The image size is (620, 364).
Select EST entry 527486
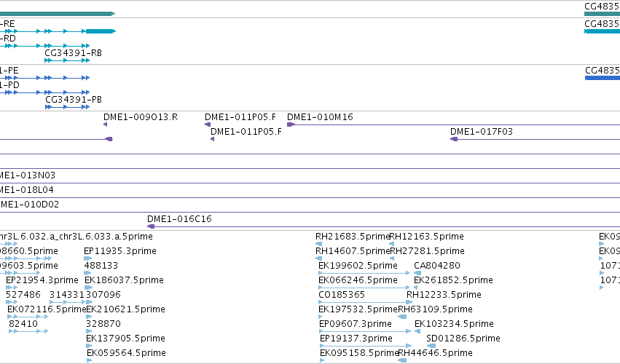click(x=23, y=295)
